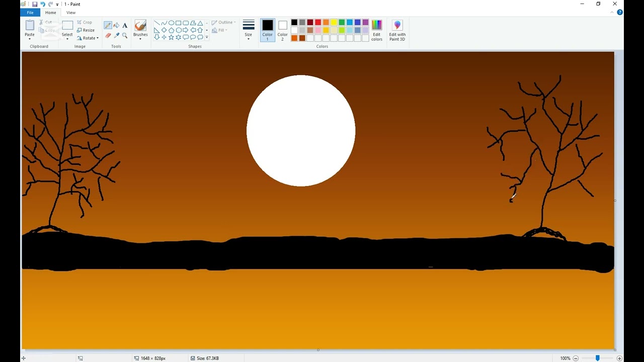Pick the green color swatch
The height and width of the screenshot is (362, 644).
point(342,22)
